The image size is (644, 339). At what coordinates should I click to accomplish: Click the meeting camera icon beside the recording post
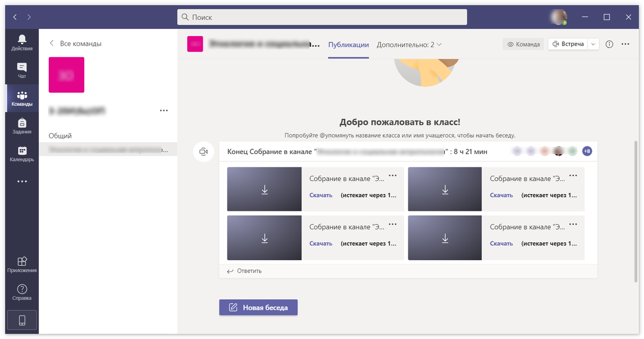point(203,151)
